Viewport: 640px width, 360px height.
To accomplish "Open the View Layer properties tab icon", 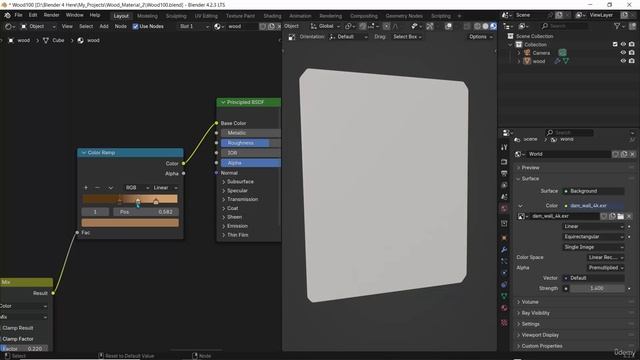I will (x=504, y=185).
